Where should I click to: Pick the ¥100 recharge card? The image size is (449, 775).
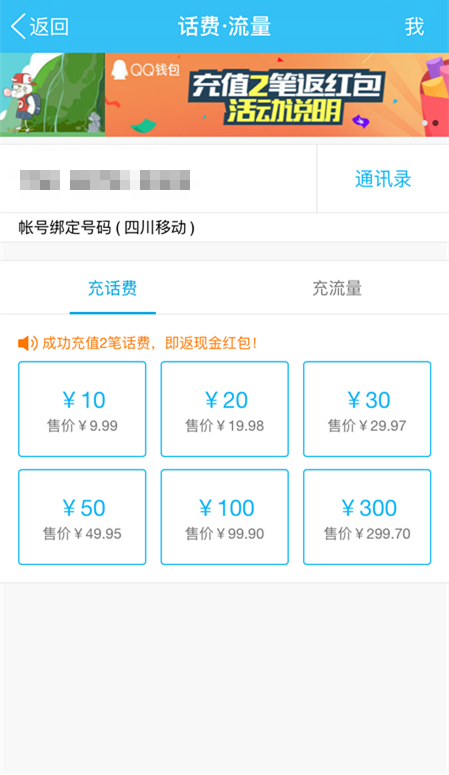pos(224,517)
